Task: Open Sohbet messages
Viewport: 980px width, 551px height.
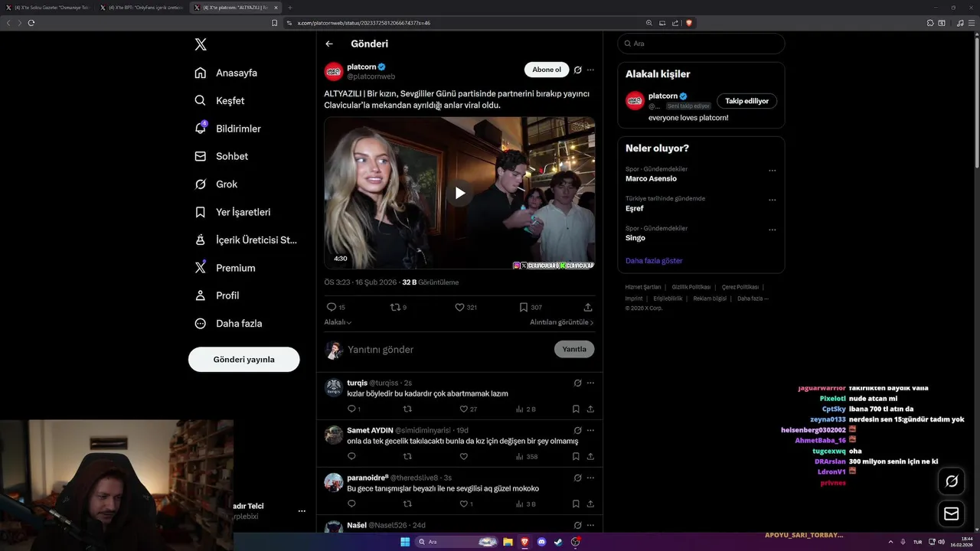Action: [221, 156]
